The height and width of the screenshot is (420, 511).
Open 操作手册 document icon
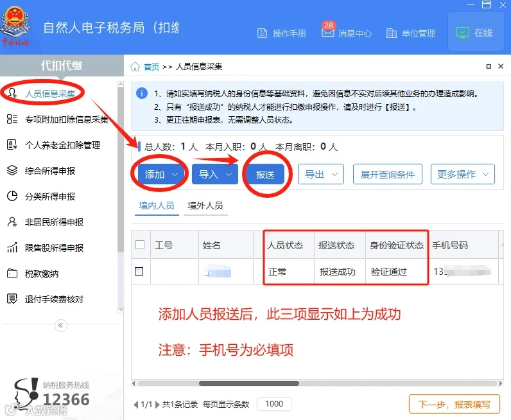point(262,33)
